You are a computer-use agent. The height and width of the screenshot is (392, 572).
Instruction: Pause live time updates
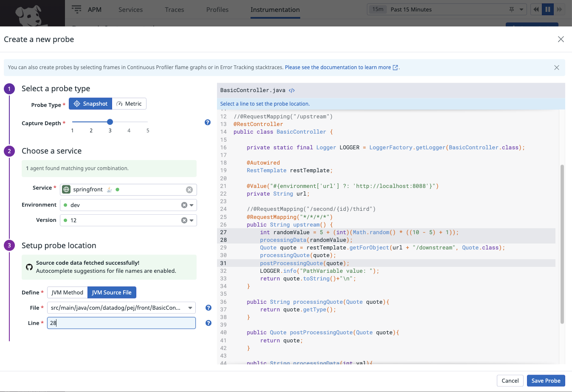click(x=548, y=9)
